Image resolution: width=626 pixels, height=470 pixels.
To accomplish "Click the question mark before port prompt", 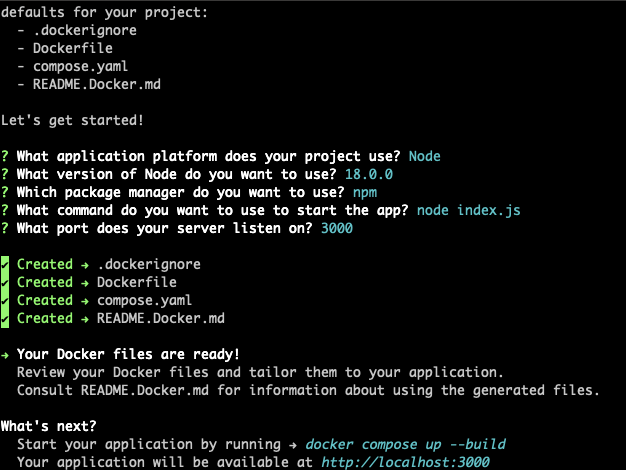I will 5,228.
